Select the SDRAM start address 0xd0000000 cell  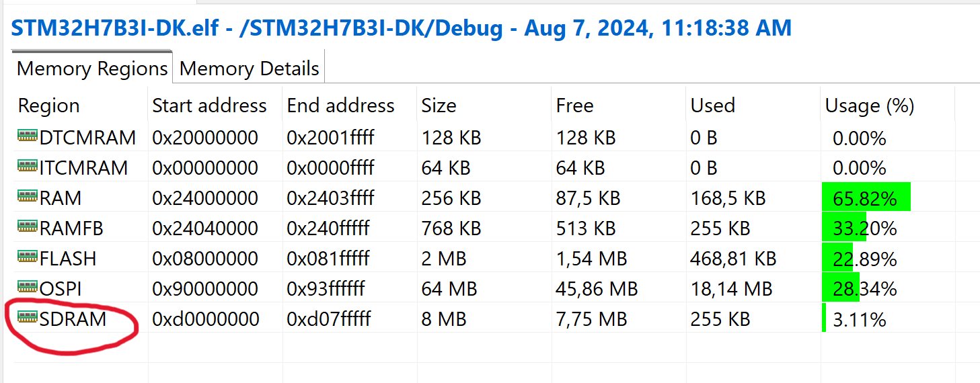click(206, 318)
